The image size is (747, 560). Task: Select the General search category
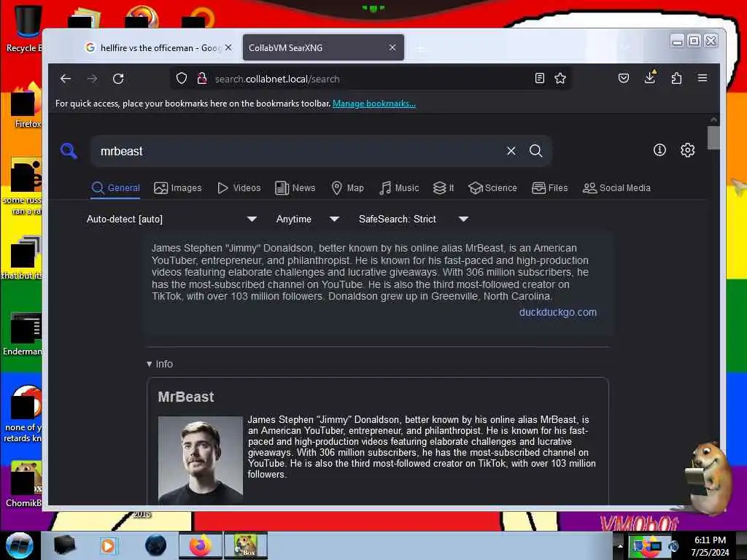click(x=116, y=188)
